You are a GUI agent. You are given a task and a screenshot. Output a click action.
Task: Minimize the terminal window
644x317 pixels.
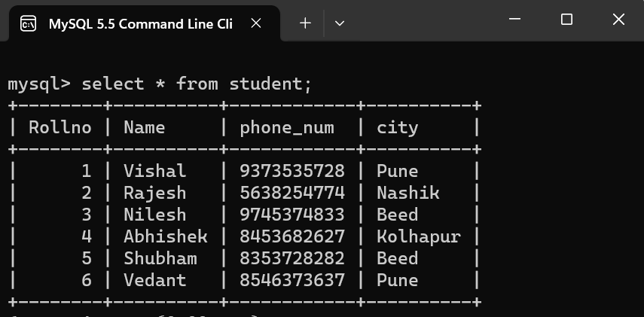pyautogui.click(x=515, y=20)
